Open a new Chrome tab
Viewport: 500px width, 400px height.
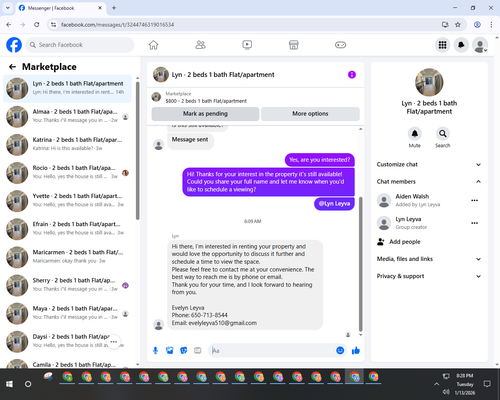coord(114,8)
